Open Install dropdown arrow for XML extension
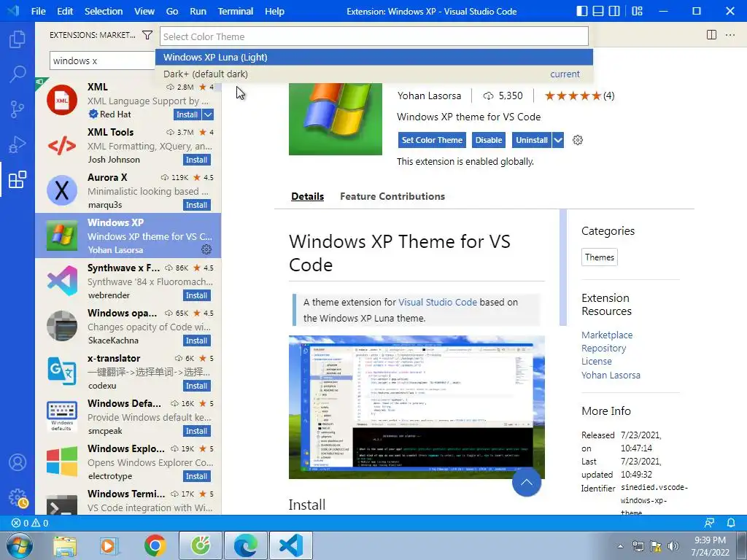747x560 pixels. pyautogui.click(x=208, y=114)
